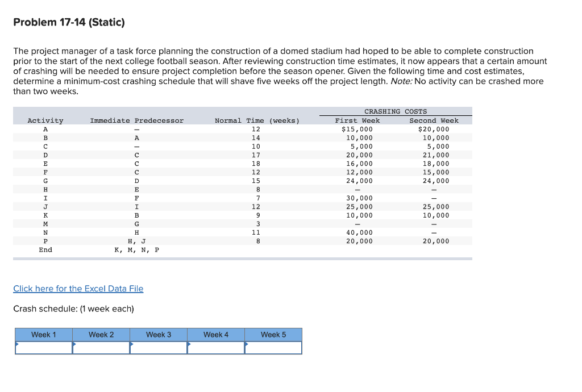Viewport: 582px width, 392px height.
Task: Click the Activity column header
Action: 45,120
